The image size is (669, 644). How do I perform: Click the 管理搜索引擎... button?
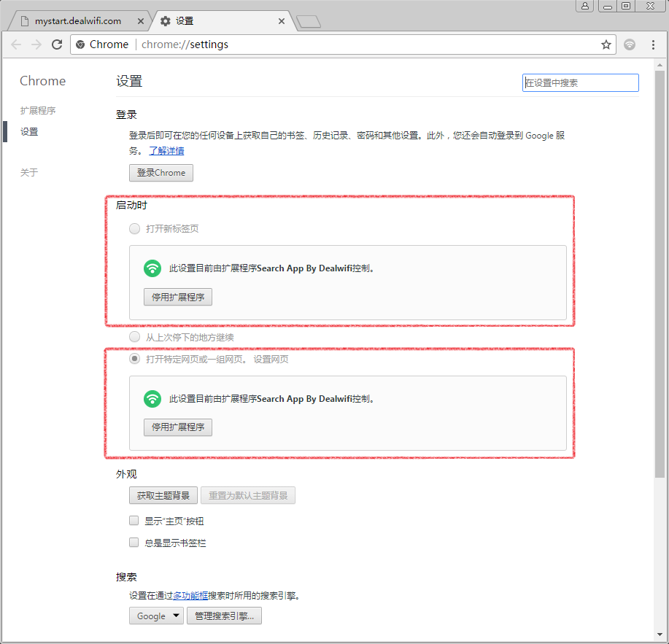tap(224, 616)
